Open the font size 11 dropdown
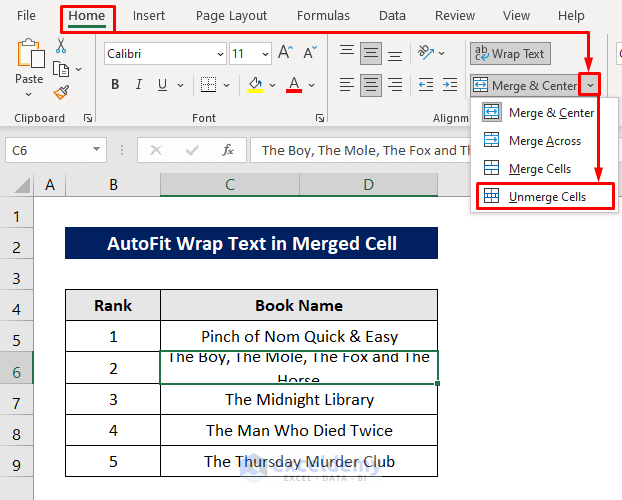The height and width of the screenshot is (500, 622). (x=265, y=54)
